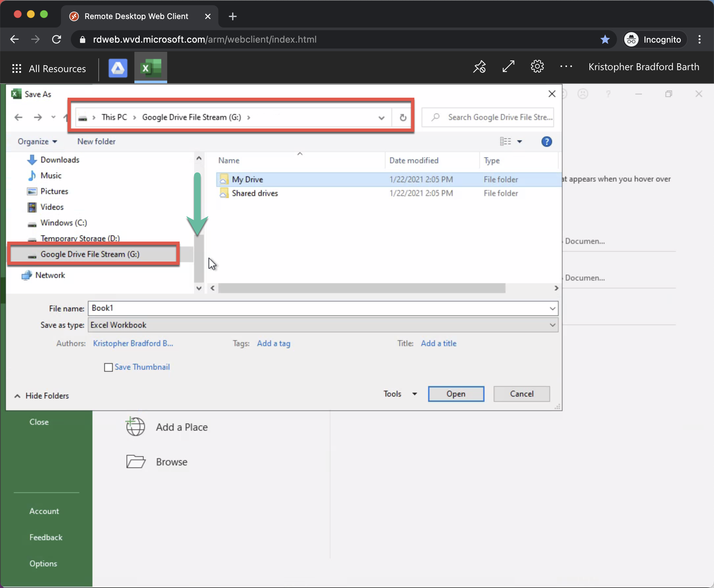Select Downloads in the navigation pane
This screenshot has width=714, height=588.
[60, 160]
